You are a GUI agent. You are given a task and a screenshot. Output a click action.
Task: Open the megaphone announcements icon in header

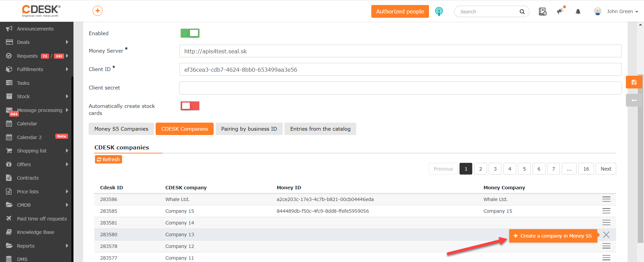[x=560, y=11]
